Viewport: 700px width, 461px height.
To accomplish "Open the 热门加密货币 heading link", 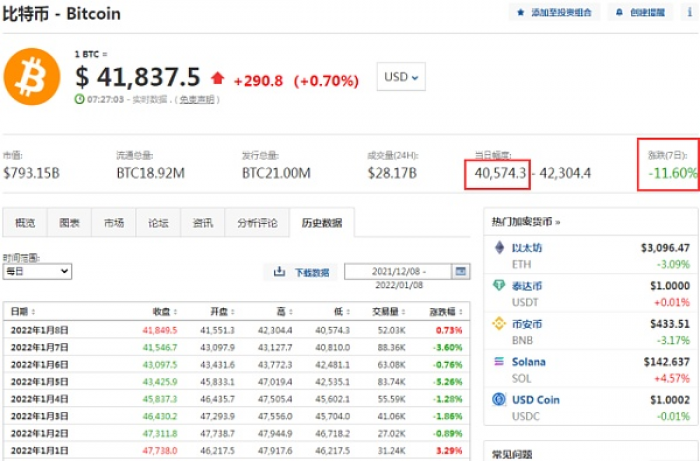I will [x=525, y=222].
